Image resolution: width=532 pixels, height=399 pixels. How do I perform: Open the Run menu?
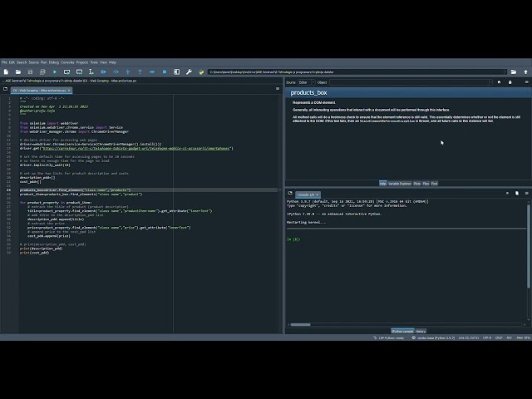44,62
